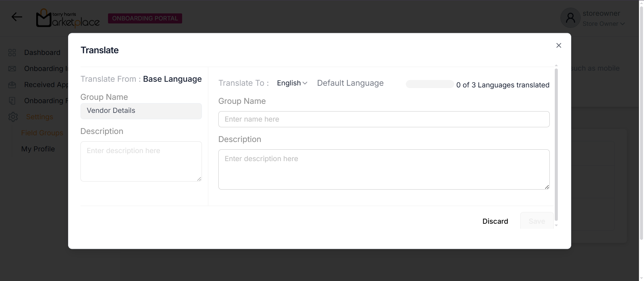
Task: Click the Torry Harris Marketplace logo
Action: point(68,18)
